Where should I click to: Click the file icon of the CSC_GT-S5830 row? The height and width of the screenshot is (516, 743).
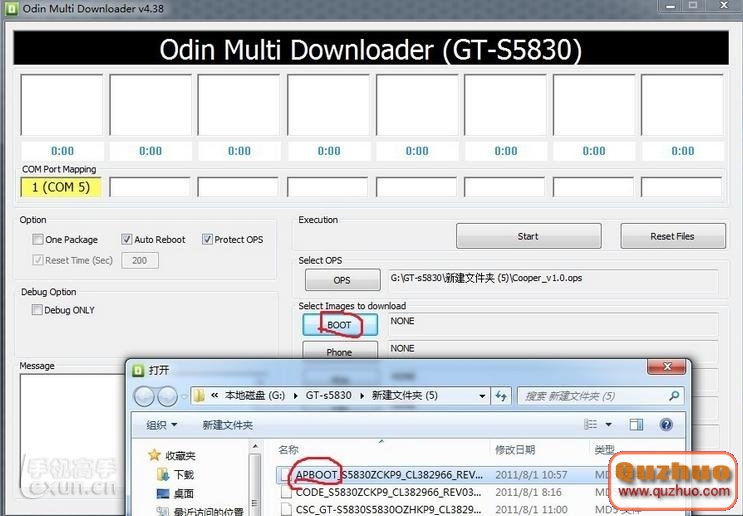(x=286, y=509)
